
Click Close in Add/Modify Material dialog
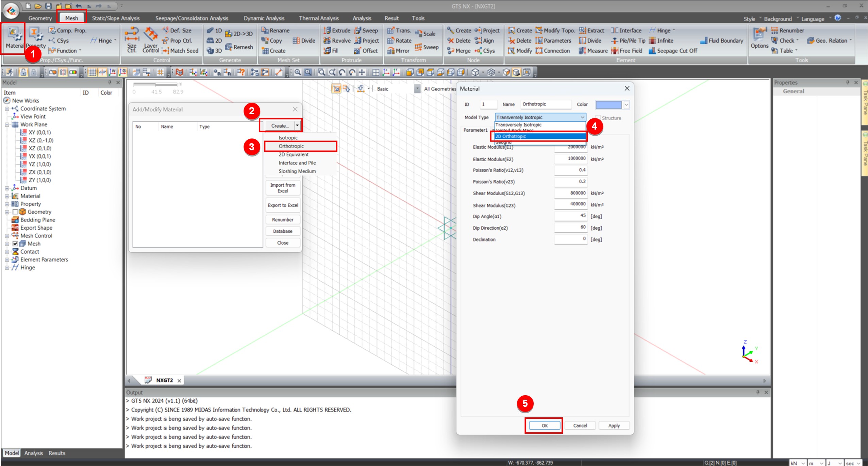(x=283, y=243)
